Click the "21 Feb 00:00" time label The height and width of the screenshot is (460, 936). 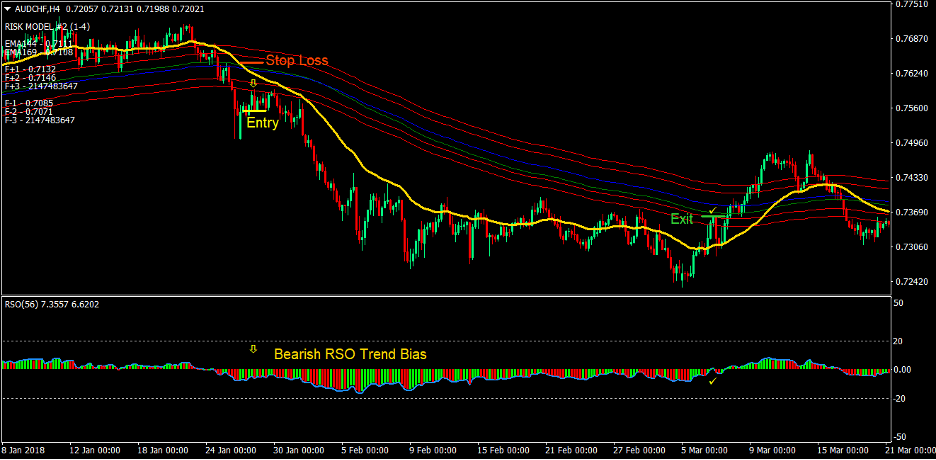click(x=571, y=450)
